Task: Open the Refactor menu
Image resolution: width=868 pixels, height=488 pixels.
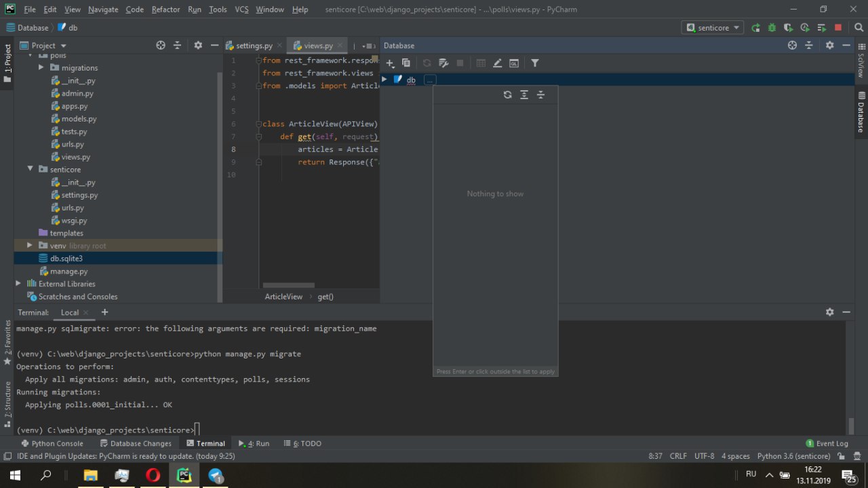Action: click(165, 10)
